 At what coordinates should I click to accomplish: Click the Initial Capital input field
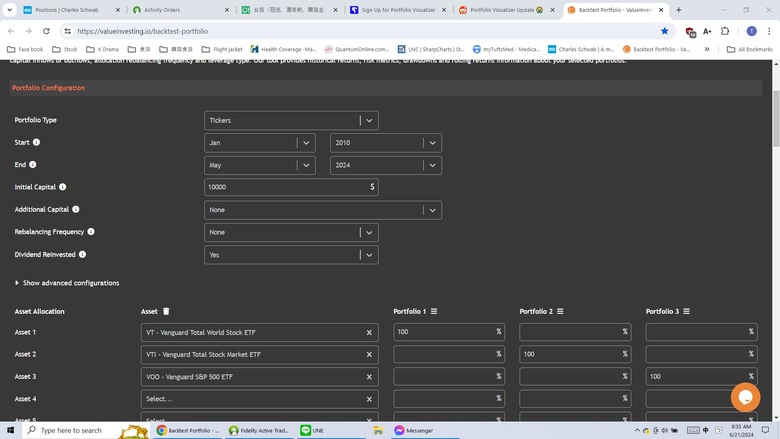coord(291,187)
